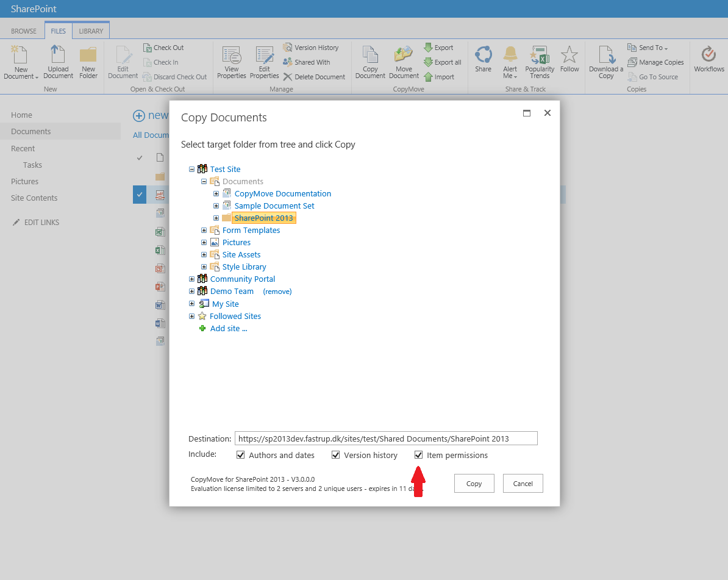This screenshot has height=580, width=728.
Task: Click EDIT LINKS in the sidebar
Action: pos(41,223)
